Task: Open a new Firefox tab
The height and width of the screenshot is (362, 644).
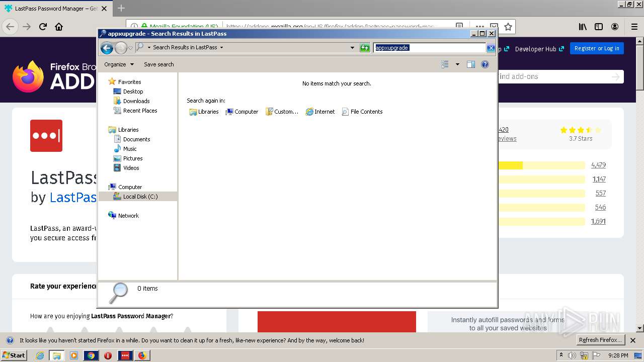Action: (121, 8)
